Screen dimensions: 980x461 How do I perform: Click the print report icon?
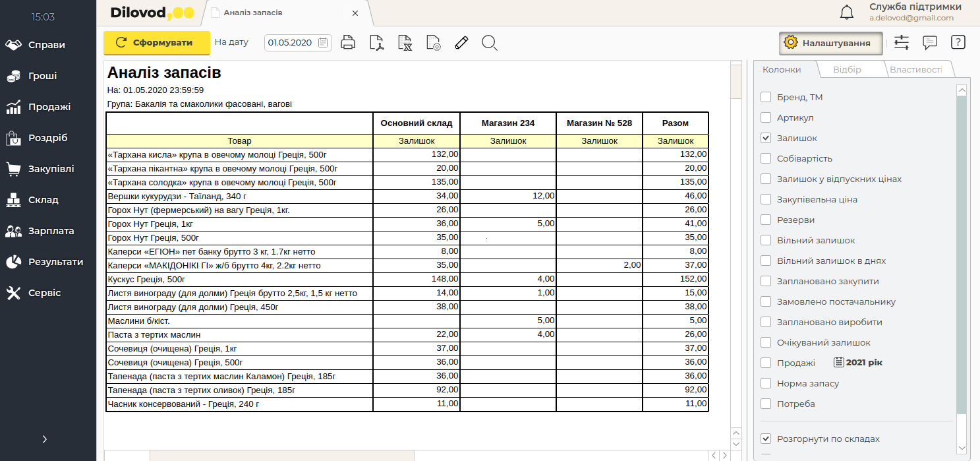(348, 43)
